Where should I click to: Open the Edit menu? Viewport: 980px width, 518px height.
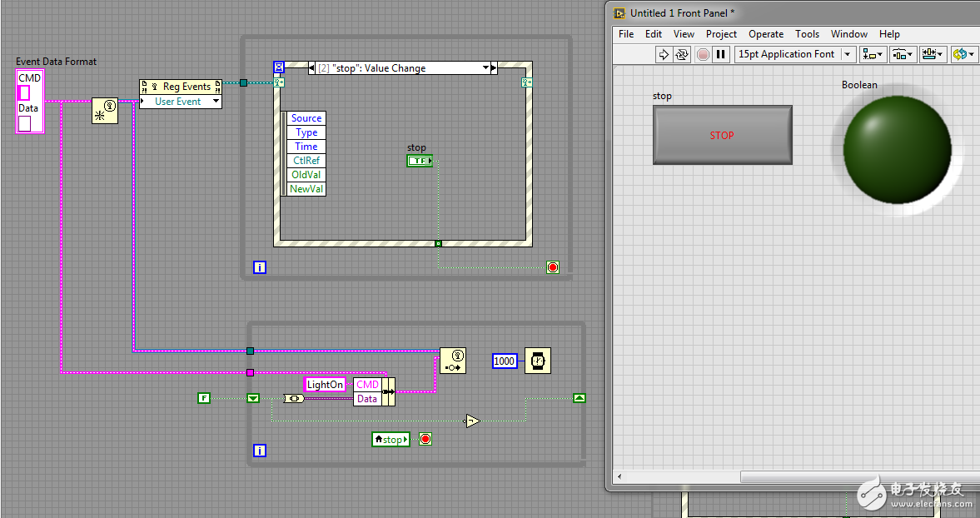coord(654,34)
